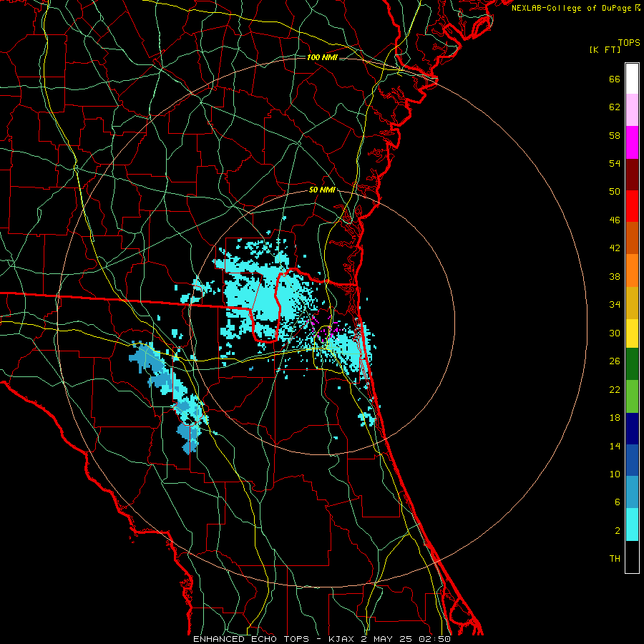The width and height of the screenshot is (644, 644).
Task: Select the cyan legend swatch
Action: (632, 525)
